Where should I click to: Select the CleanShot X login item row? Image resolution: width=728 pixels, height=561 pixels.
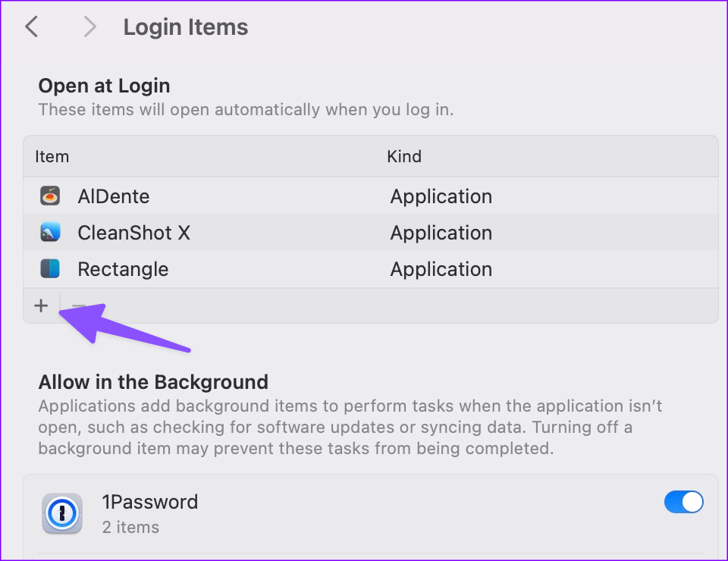[x=227, y=232]
